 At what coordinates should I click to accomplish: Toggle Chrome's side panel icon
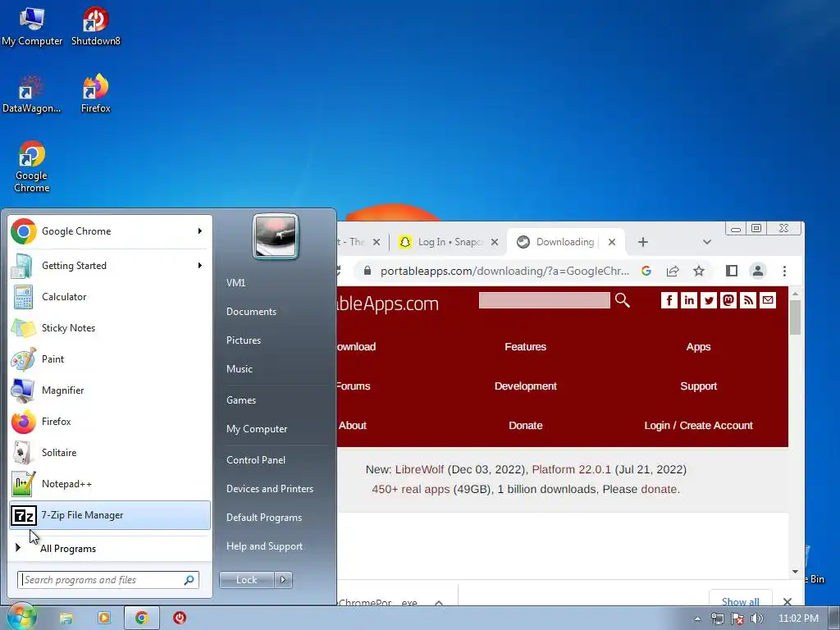[731, 271]
